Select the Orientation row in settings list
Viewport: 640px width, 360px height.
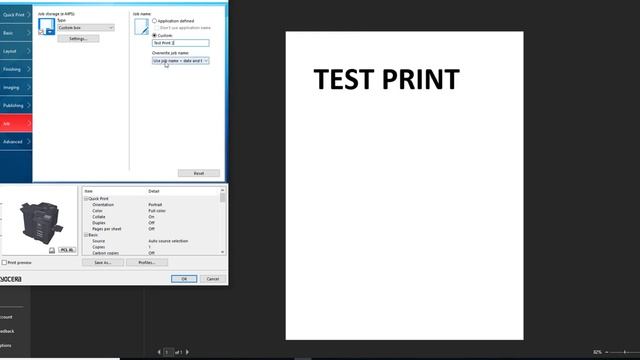tap(151, 204)
